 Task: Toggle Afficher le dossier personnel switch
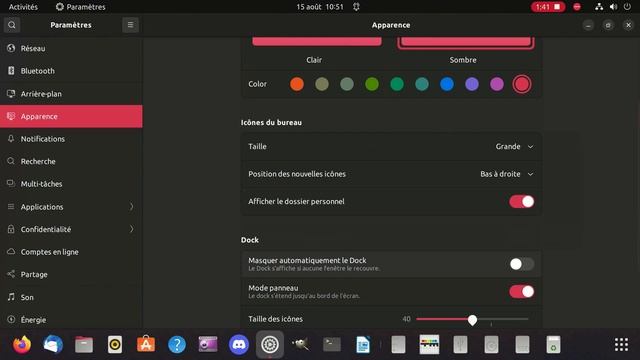pyautogui.click(x=522, y=202)
